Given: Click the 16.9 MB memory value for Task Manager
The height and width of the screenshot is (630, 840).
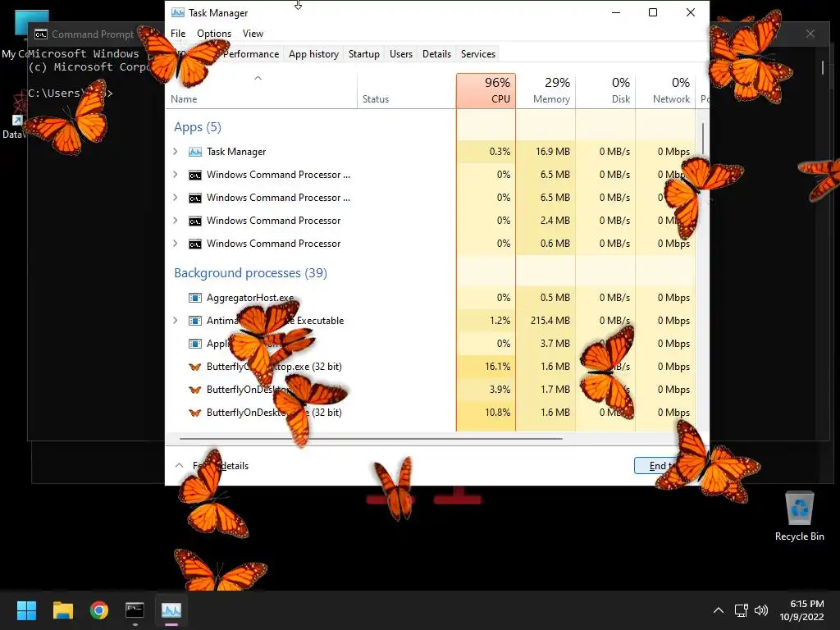Looking at the screenshot, I should tap(553, 152).
